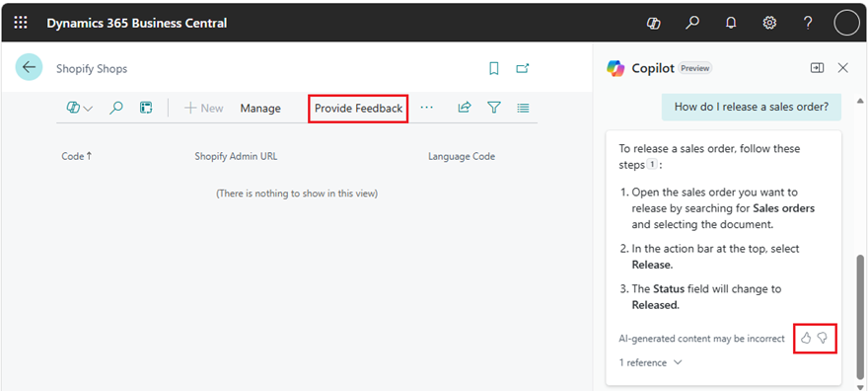Bookmark the Shopify Shops page
The image size is (868, 391).
(x=494, y=68)
